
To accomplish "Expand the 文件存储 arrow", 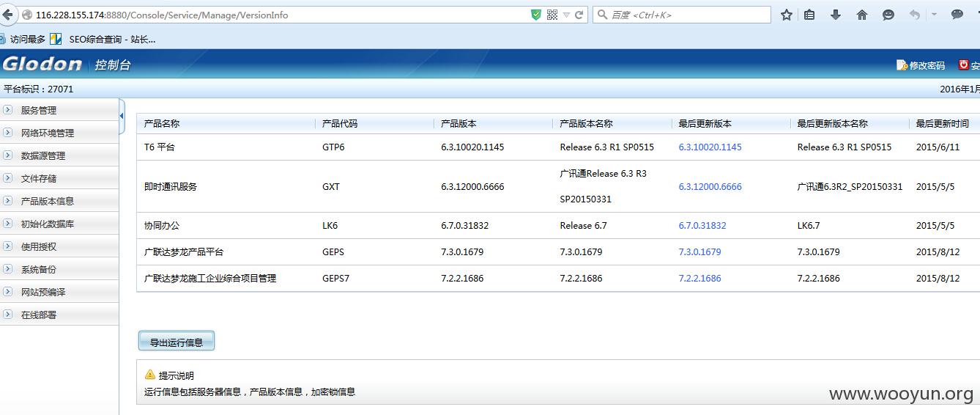I will click(8, 178).
